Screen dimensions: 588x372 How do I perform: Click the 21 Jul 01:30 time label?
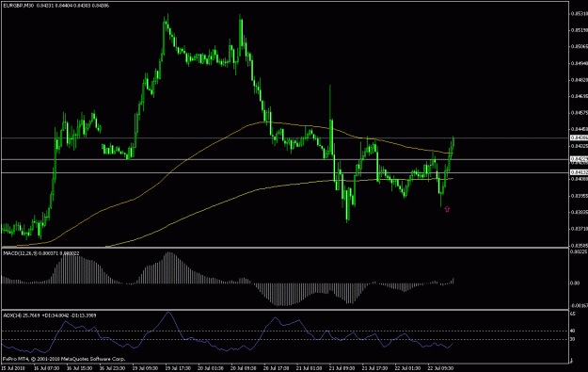pyautogui.click(x=309, y=368)
